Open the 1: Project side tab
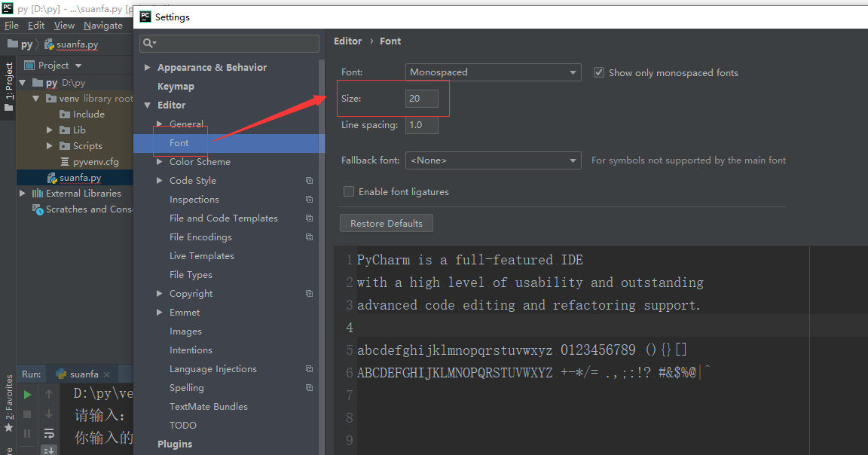Viewport: 868px width, 455px height. pyautogui.click(x=9, y=87)
